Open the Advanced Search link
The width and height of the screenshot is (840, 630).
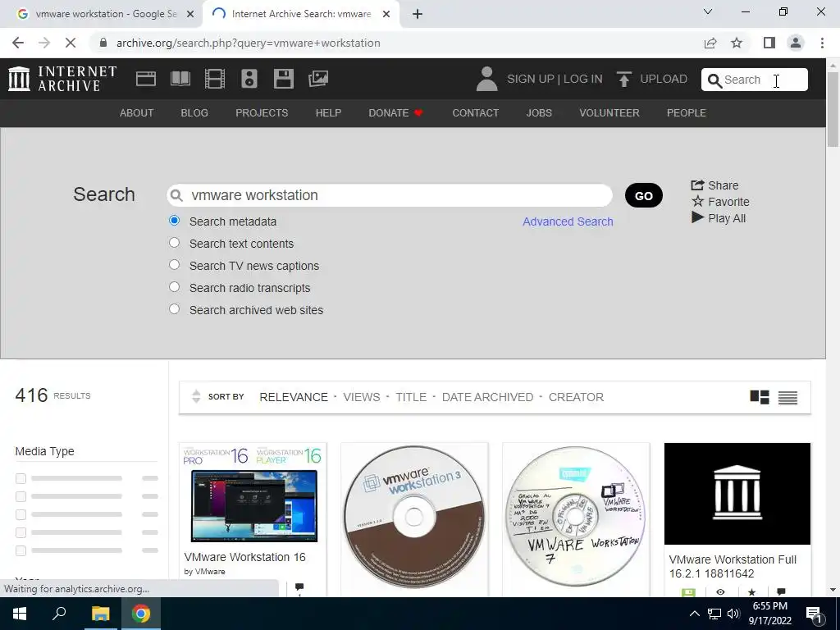point(568,221)
